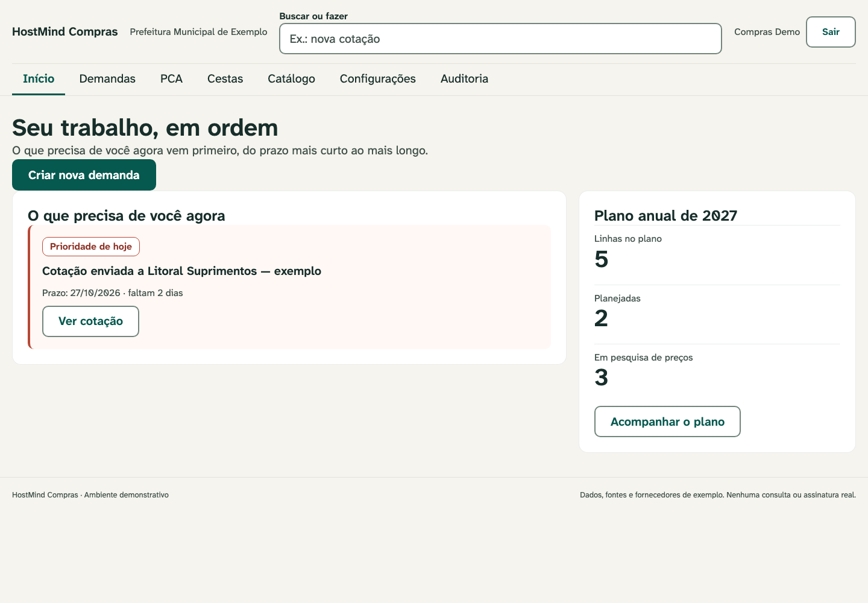Click the Planejadas statistic value
The width and height of the screenshot is (868, 603).
pos(602,318)
